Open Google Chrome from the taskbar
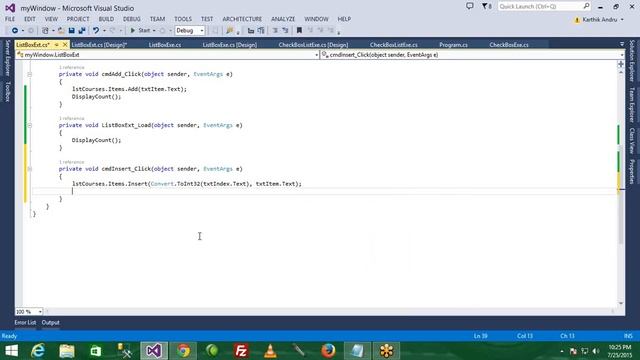This screenshot has height=360, width=640. click(x=183, y=351)
